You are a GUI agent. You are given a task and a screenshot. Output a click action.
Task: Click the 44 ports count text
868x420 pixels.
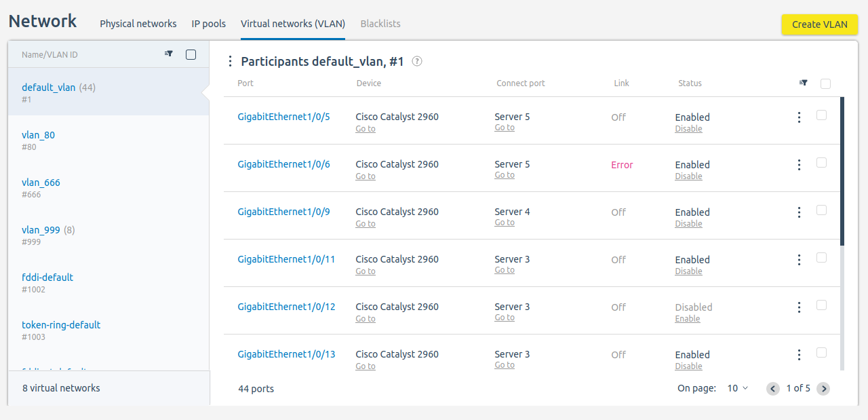pyautogui.click(x=256, y=389)
